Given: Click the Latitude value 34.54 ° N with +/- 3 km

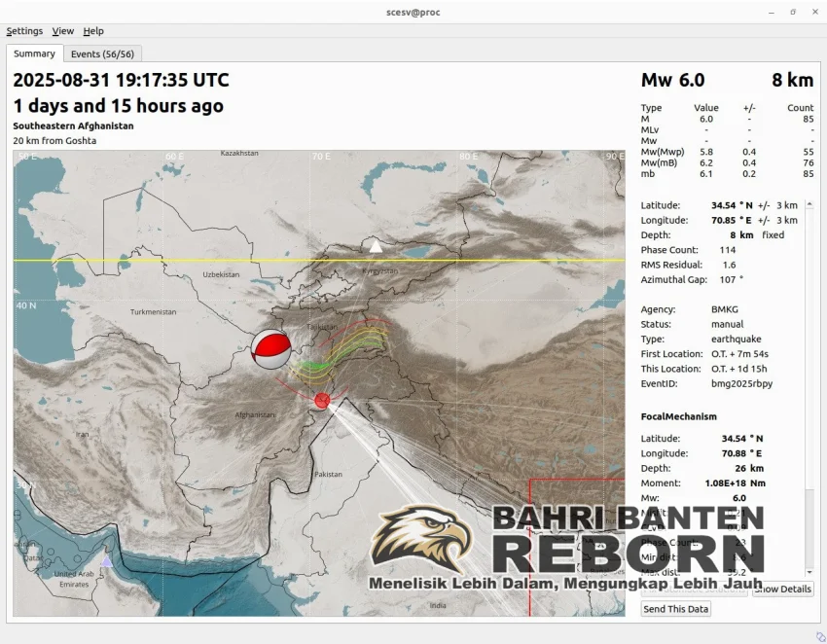Looking at the screenshot, I should tap(754, 205).
